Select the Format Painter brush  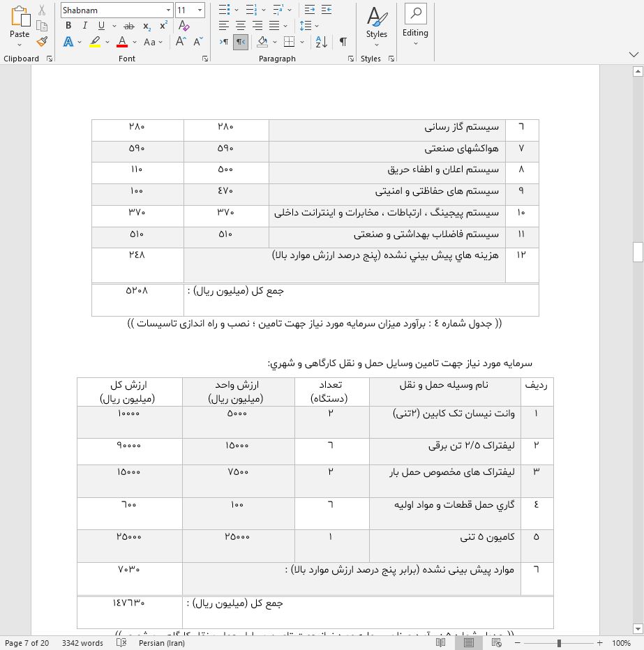click(42, 41)
